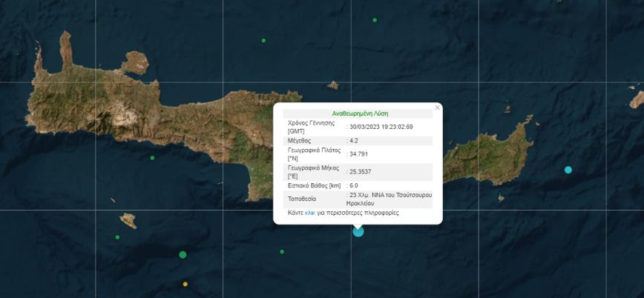Viewport: 644px width, 298px height.
Task: Open the 'κλικ' link for more information
Action: [310, 213]
